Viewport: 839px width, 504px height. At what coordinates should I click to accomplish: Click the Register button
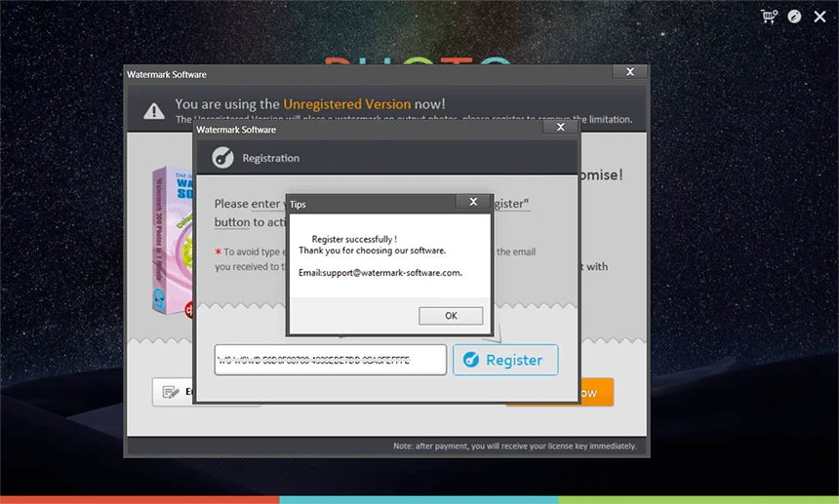click(505, 360)
